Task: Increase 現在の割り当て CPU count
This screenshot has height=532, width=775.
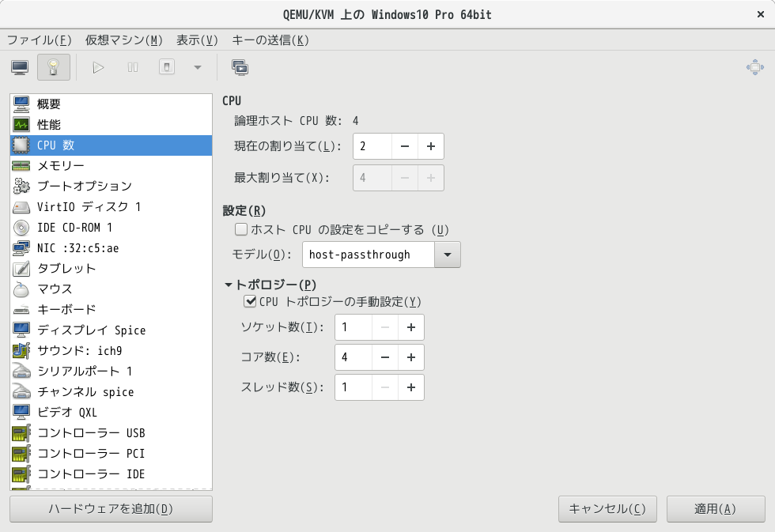Action: tap(431, 146)
